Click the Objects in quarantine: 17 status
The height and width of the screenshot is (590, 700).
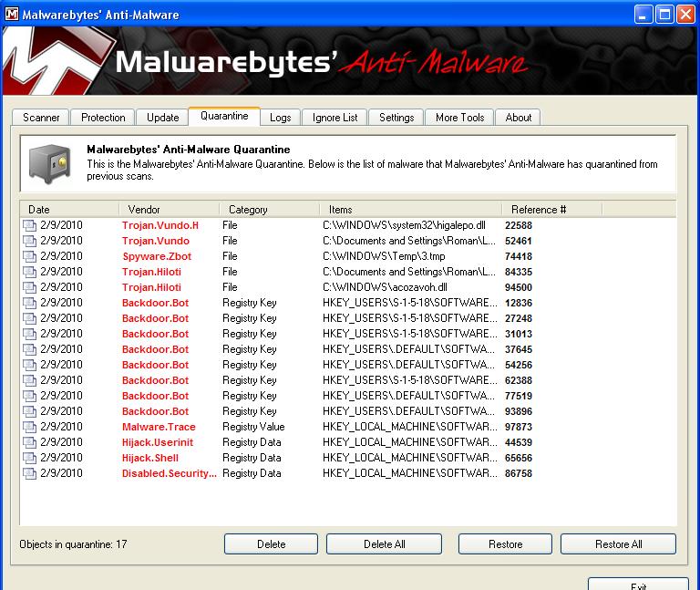click(x=73, y=544)
